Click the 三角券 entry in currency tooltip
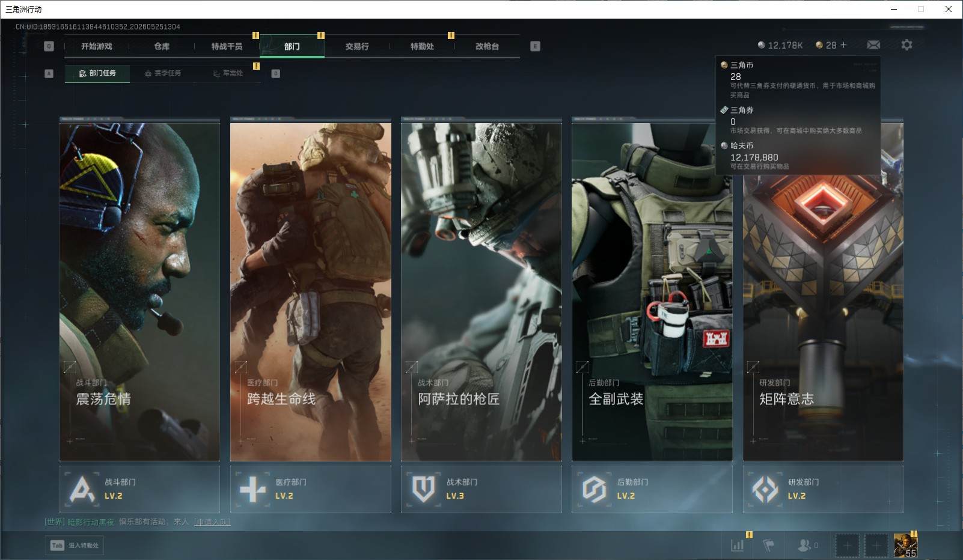This screenshot has width=963, height=560. coord(798,120)
